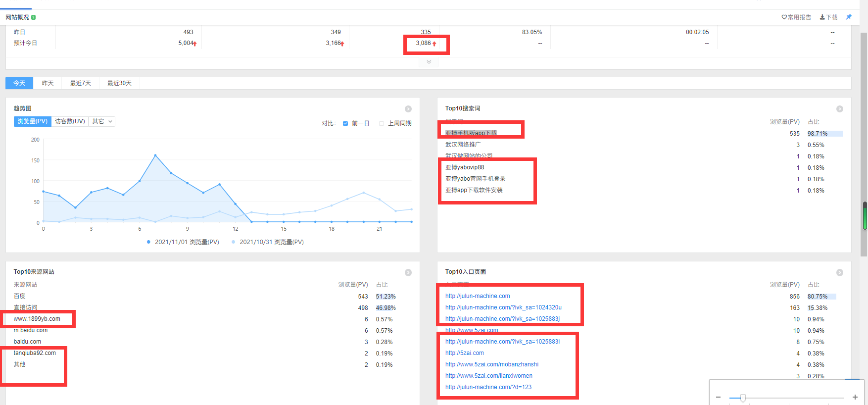Open the 其它 metrics dropdown
The height and width of the screenshot is (405, 868).
[102, 121]
